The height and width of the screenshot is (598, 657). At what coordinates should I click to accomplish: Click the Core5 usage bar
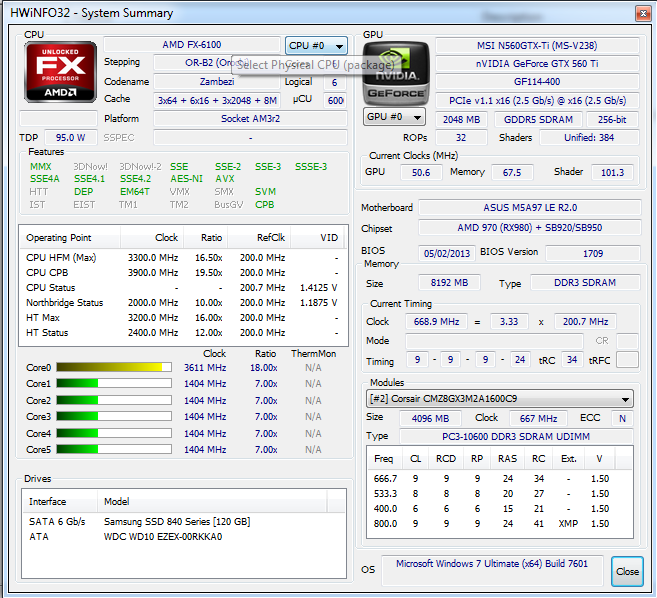point(114,449)
